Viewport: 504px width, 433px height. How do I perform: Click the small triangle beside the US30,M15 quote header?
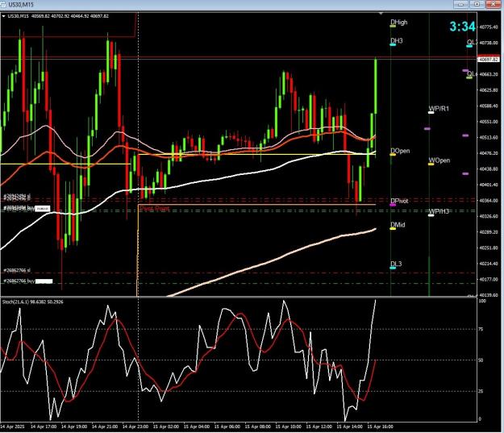pos(3,16)
